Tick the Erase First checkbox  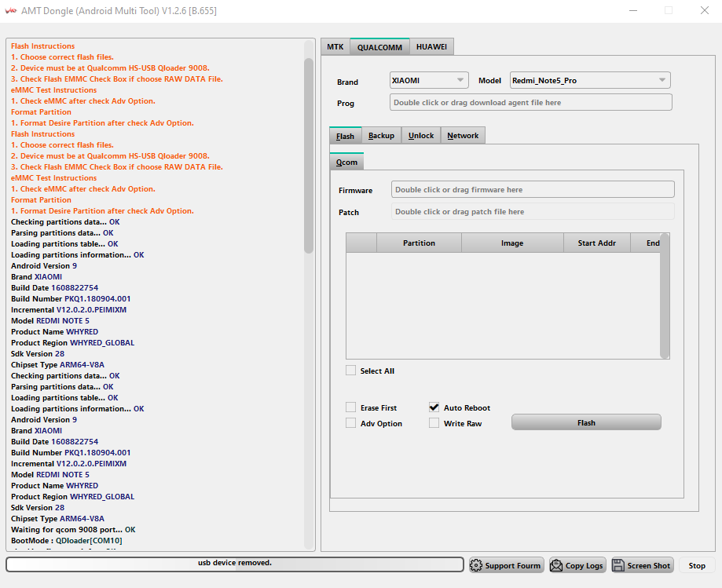click(x=351, y=407)
